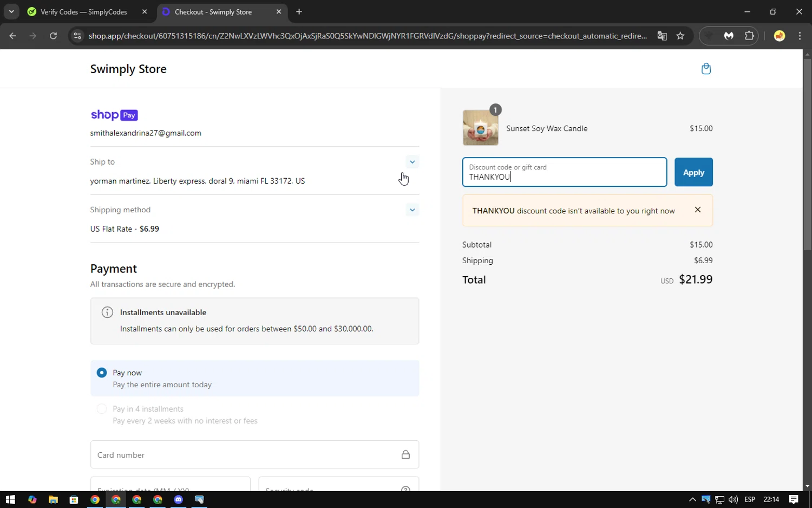Click the shopping bag cart icon
This screenshot has width=812, height=508.
click(x=706, y=69)
